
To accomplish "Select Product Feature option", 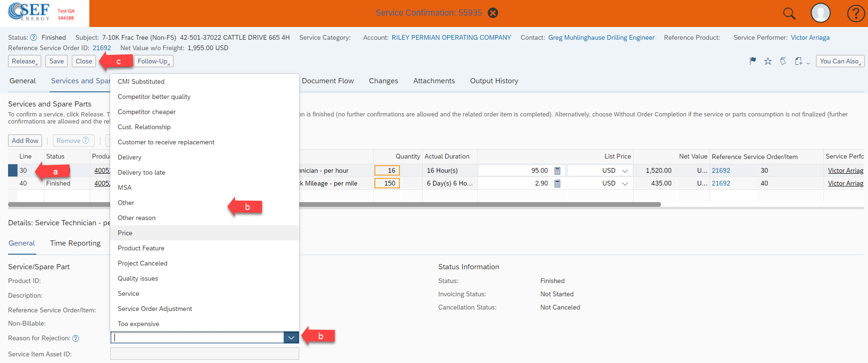I will [205, 248].
